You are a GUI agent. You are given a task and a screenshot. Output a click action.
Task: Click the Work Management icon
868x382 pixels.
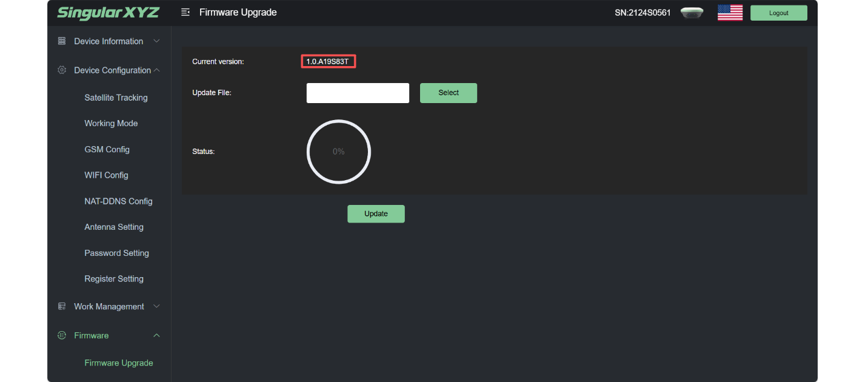(61, 307)
